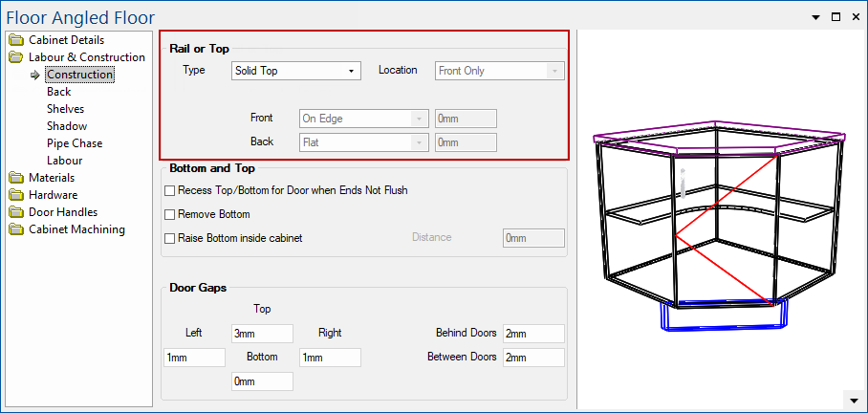Click the Cabinet Details folder icon
The height and width of the screenshot is (413, 868).
tap(16, 40)
